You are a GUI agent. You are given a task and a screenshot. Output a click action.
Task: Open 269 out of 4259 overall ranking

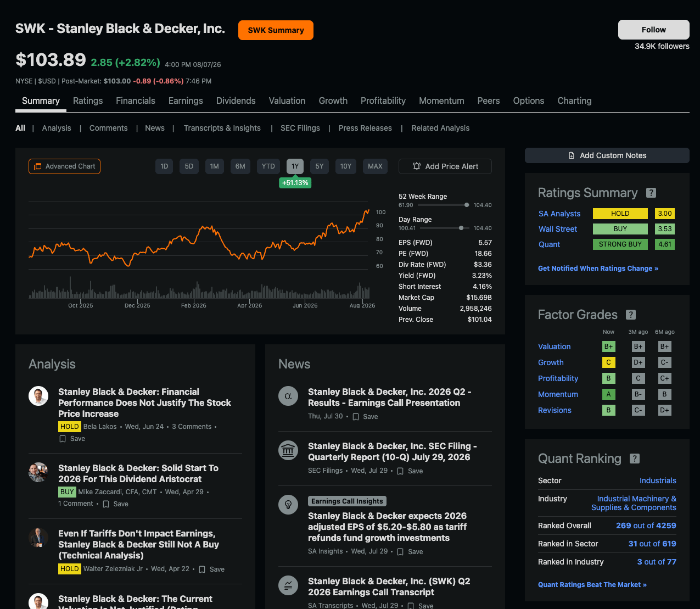(646, 526)
